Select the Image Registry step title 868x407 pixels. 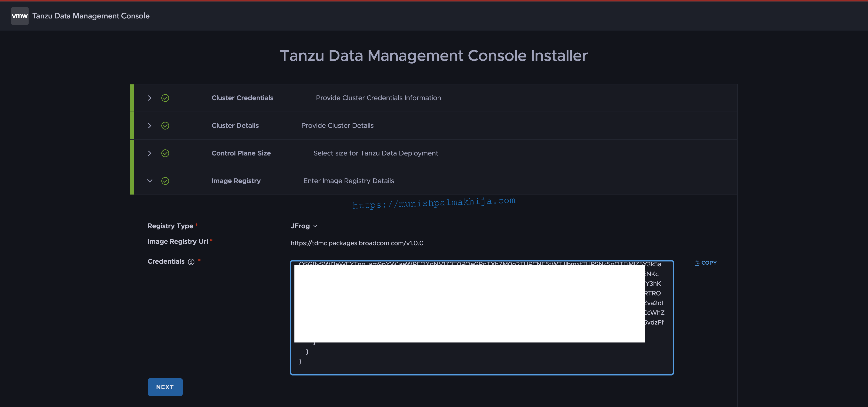[236, 181]
